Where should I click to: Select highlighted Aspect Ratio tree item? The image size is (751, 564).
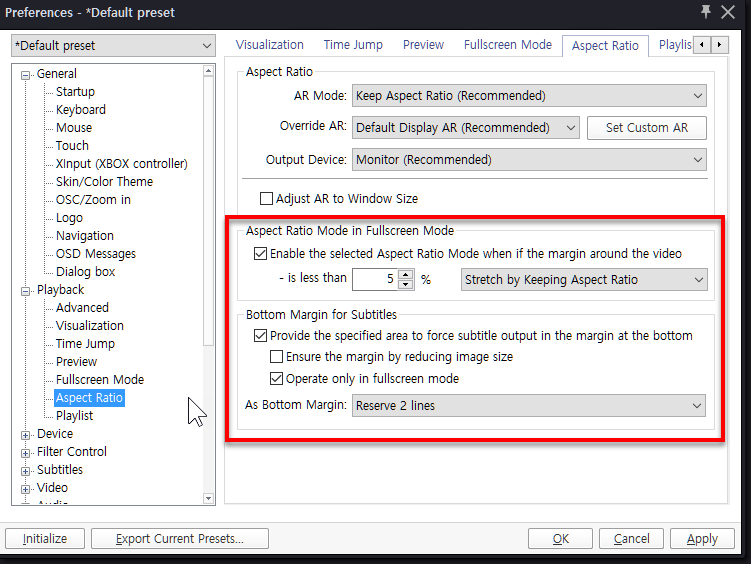(90, 398)
